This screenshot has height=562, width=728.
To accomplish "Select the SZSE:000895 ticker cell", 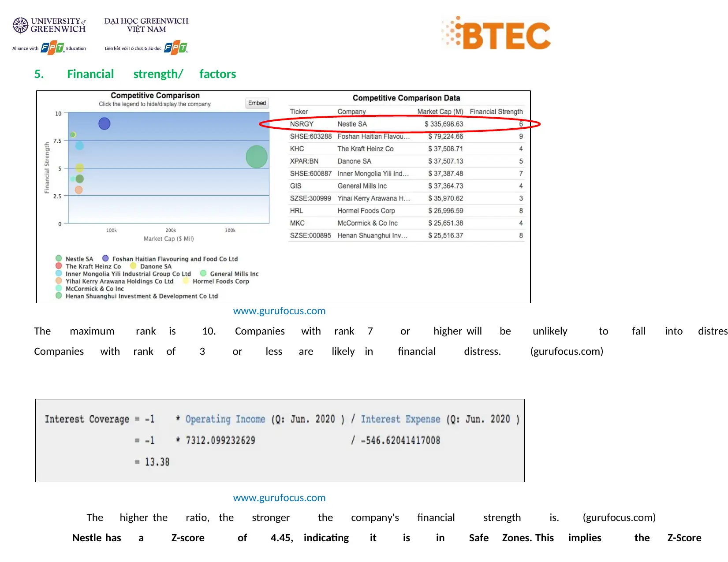I will [310, 235].
